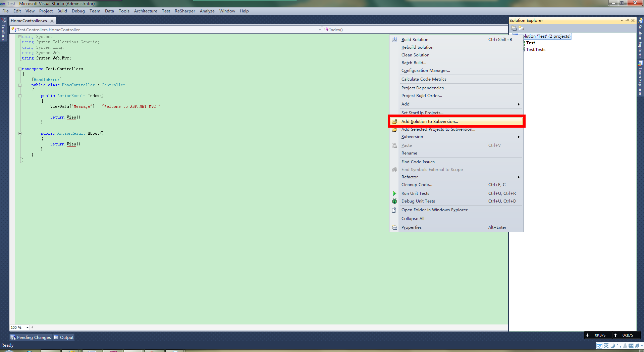Open the Debug menu
644x352 pixels.
pyautogui.click(x=78, y=11)
